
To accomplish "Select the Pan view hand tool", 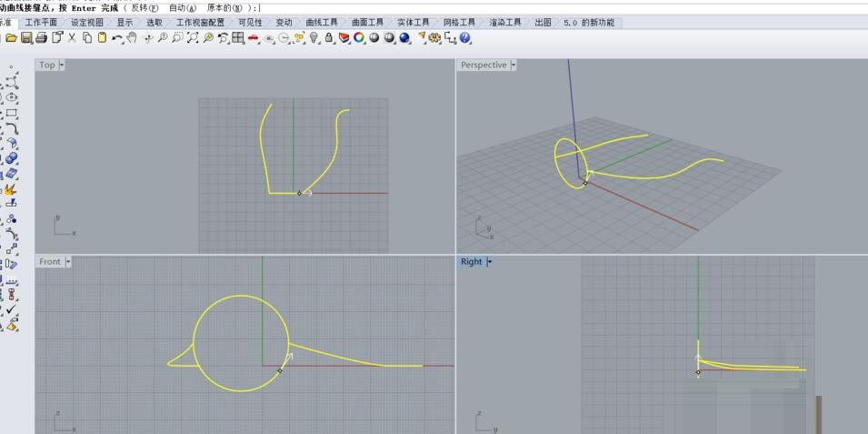I will [x=132, y=38].
